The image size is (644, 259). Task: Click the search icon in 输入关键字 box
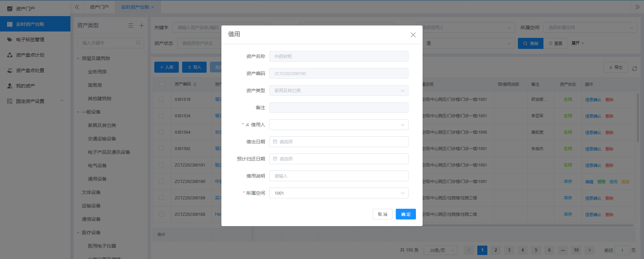tap(138, 43)
